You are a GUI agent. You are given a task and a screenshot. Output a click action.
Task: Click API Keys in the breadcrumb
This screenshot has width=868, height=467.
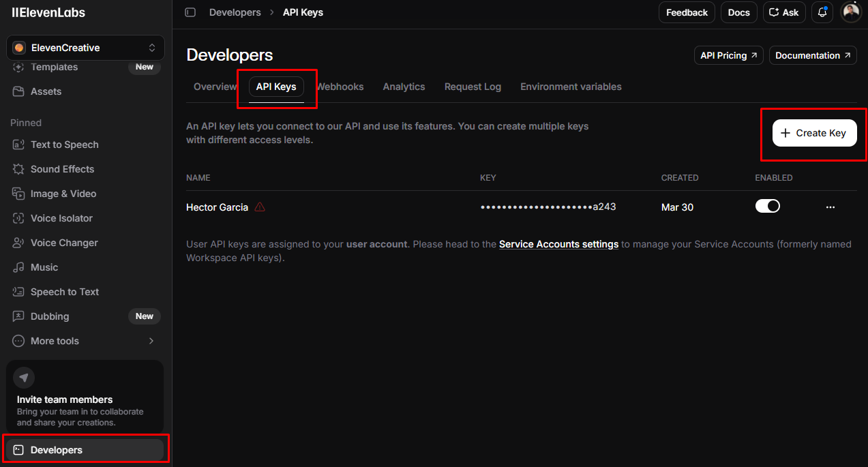(x=303, y=12)
